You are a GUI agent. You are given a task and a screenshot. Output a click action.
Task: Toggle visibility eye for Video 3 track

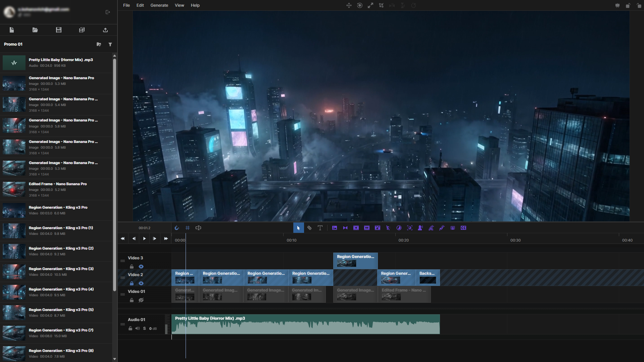point(141,267)
